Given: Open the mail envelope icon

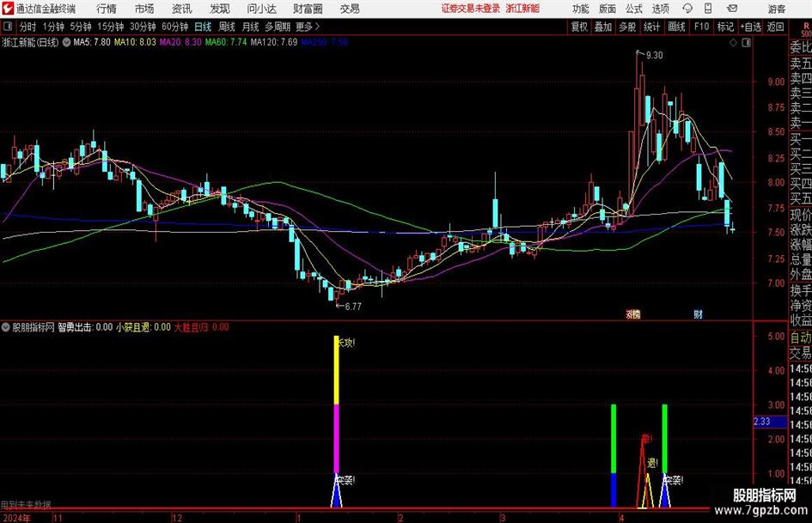Looking at the screenshot, I should (732, 9).
